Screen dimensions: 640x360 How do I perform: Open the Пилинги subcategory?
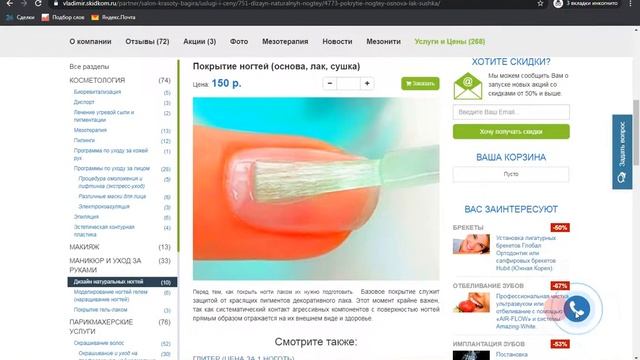(x=84, y=140)
